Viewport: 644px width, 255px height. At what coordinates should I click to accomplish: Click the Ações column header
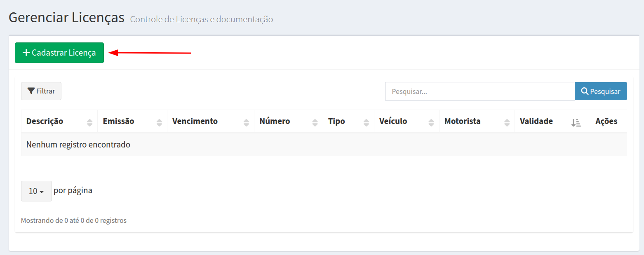pos(606,122)
